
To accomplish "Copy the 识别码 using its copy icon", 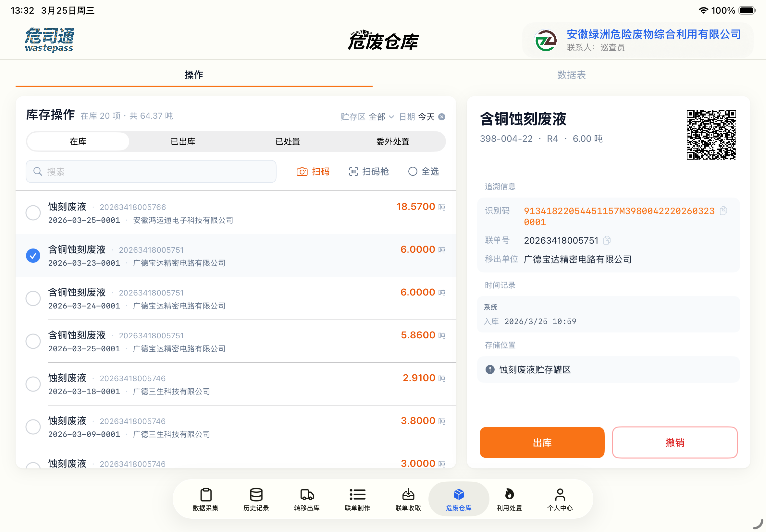I will tap(723, 211).
